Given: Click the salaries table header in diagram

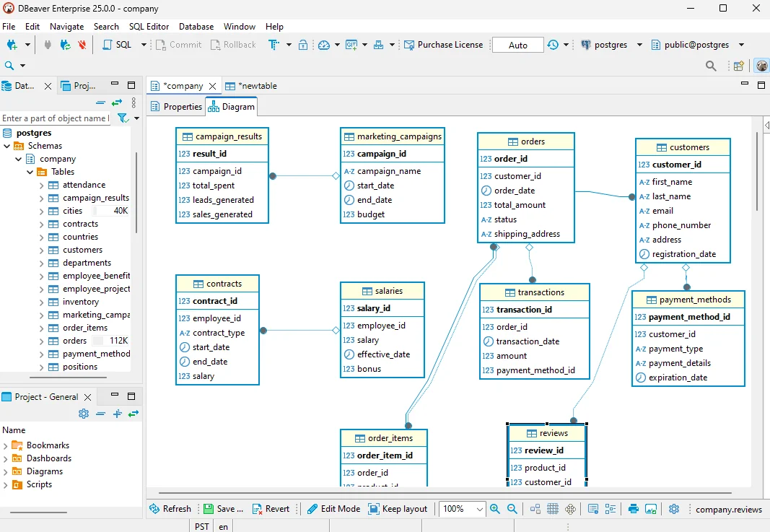Looking at the screenshot, I should click(382, 291).
